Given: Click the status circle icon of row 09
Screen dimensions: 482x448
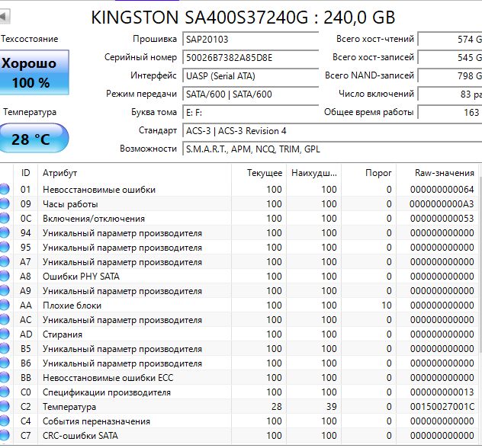Looking at the screenshot, I should pyautogui.click(x=5, y=203).
